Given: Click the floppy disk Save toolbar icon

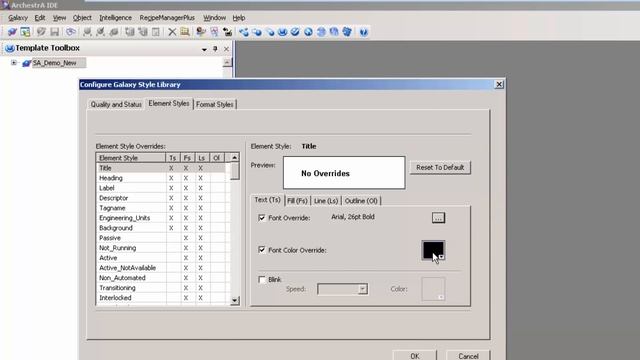Looking at the screenshot, I should click(54, 32).
